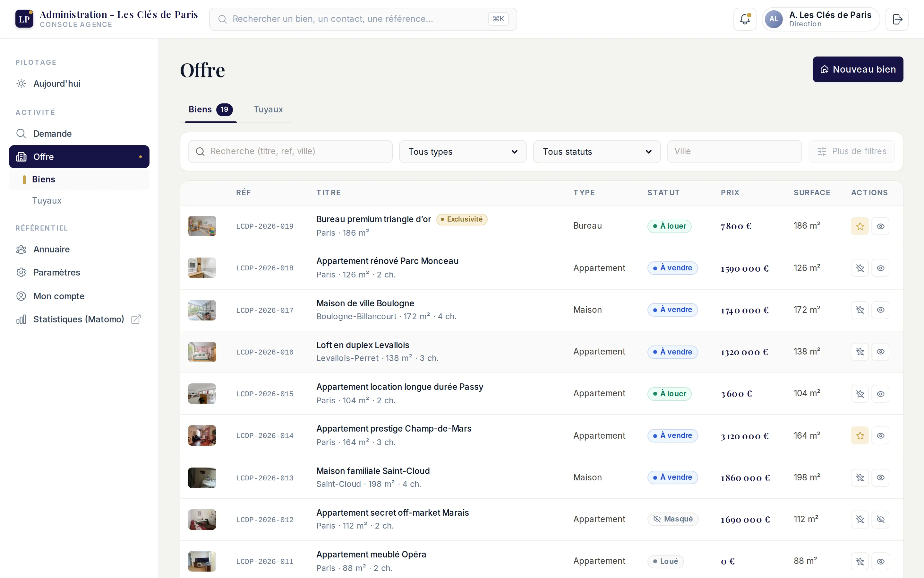Image resolution: width=924 pixels, height=578 pixels.
Task: Unstar the Bureau premium triangle d'or listing
Action: click(x=860, y=226)
